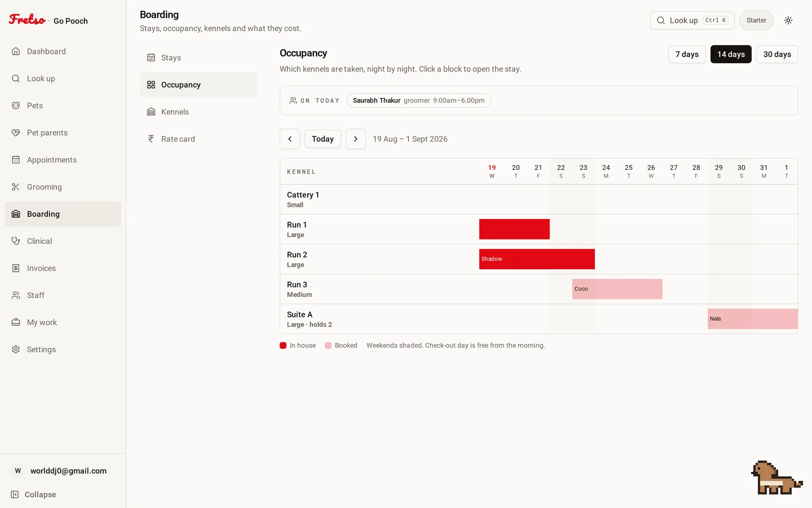This screenshot has height=508, width=812.
Task: Open Dashboard from the sidebar
Action: 62,52
